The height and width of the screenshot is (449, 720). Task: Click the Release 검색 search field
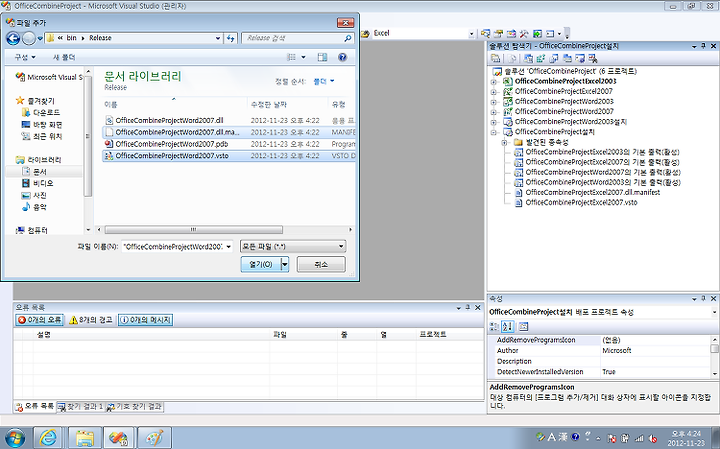292,39
